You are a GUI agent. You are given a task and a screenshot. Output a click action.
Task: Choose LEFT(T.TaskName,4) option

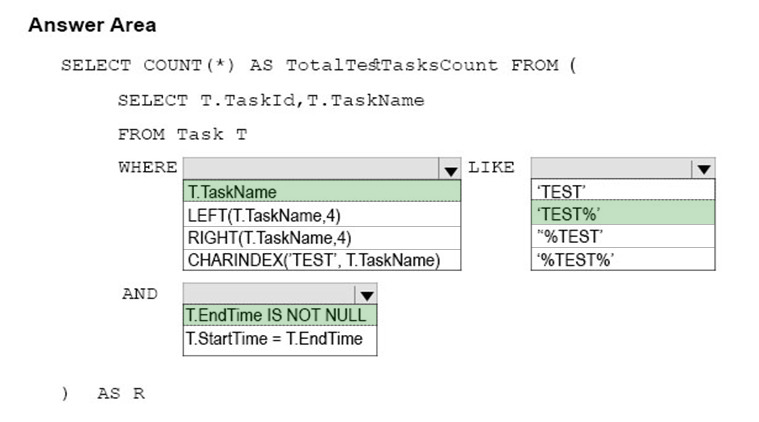click(x=322, y=215)
